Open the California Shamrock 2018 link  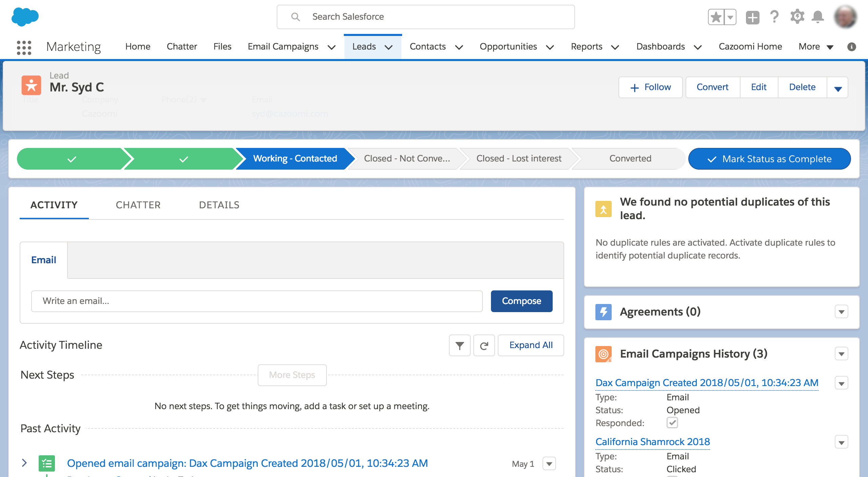pos(653,442)
